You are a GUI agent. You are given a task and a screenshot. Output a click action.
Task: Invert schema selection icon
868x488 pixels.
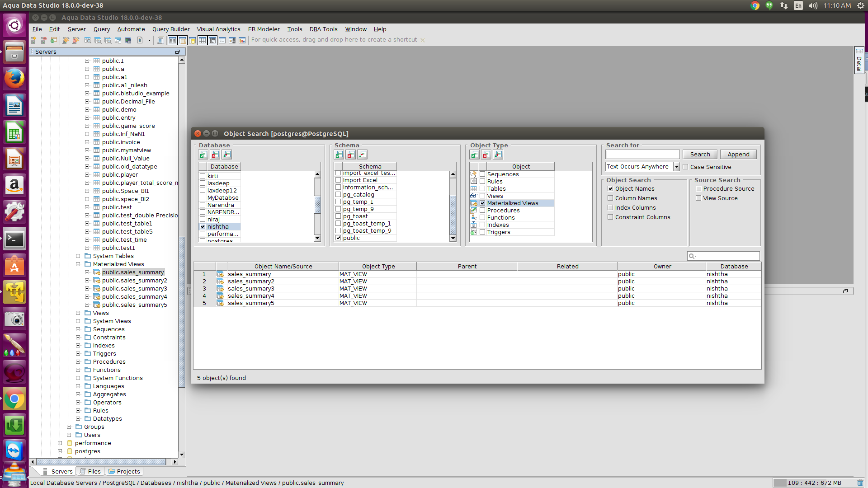click(x=363, y=155)
